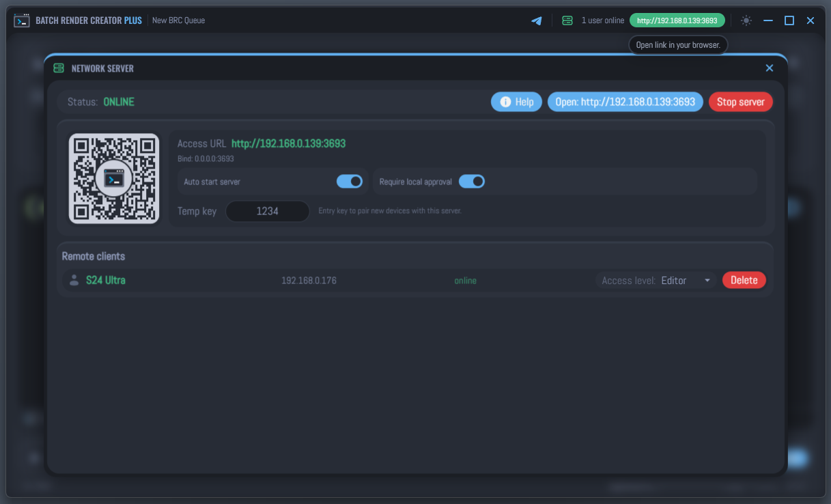Viewport: 831px width, 504px height.
Task: Click the Stop server button
Action: click(x=741, y=102)
